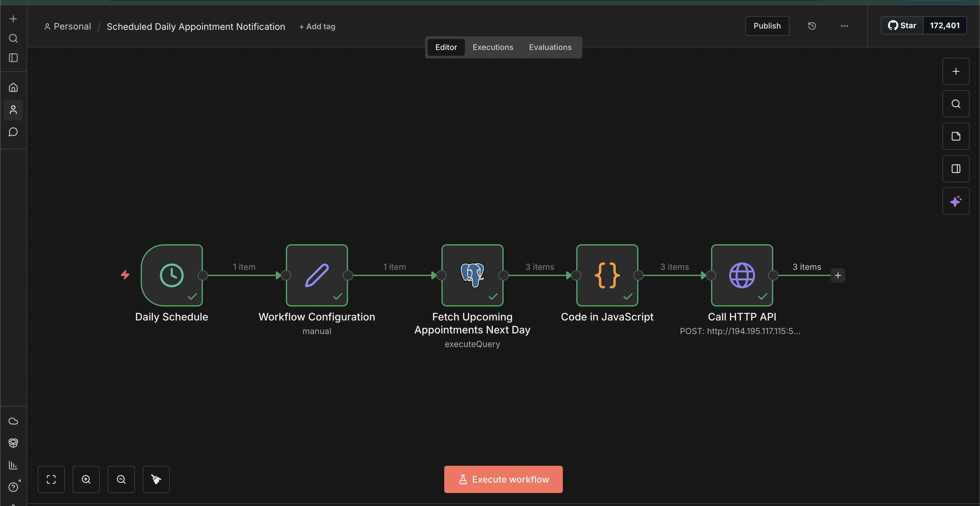Open the add node panel

coord(956,71)
